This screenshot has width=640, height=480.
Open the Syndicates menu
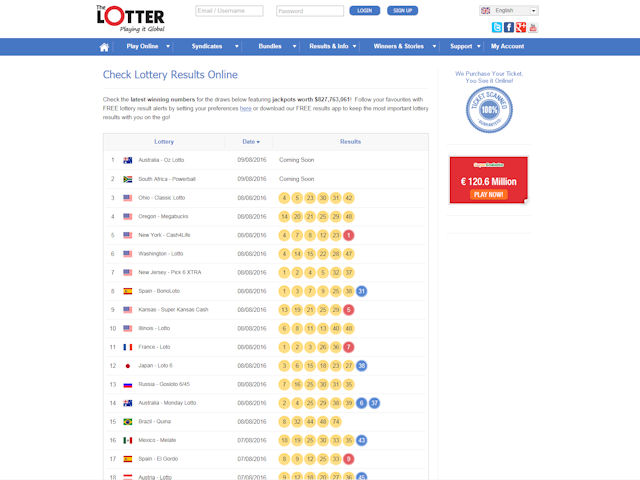click(x=207, y=47)
